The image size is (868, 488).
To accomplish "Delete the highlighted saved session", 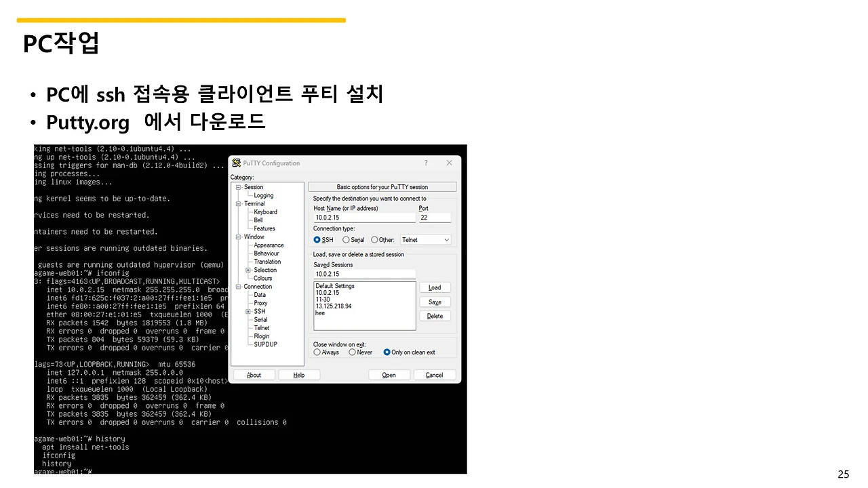I will tap(435, 315).
